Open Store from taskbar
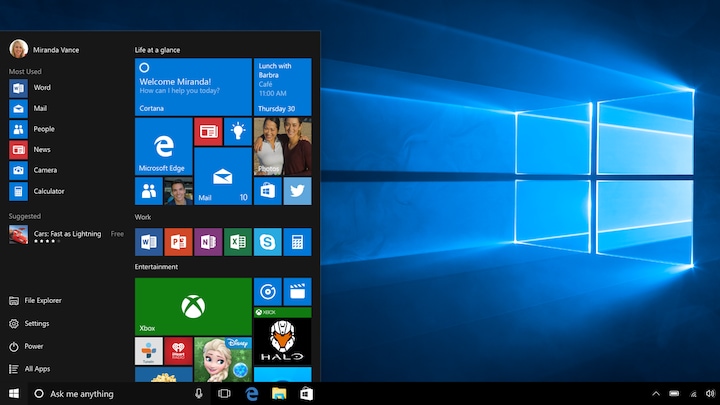 (x=307, y=394)
